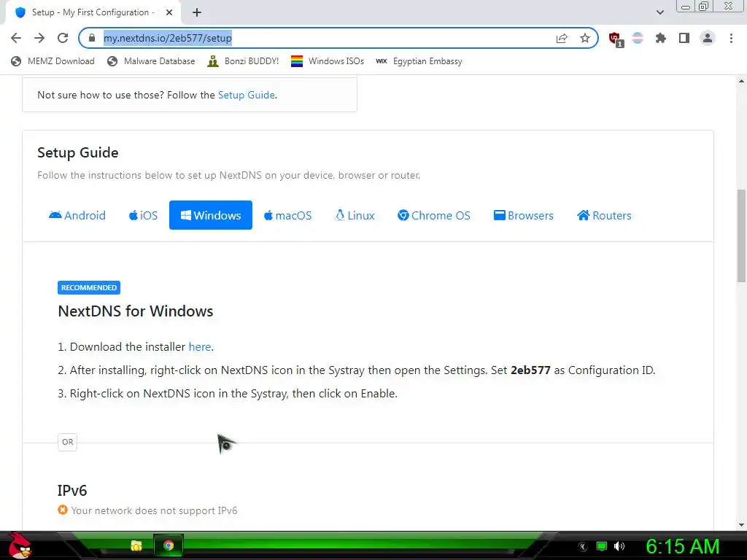The image size is (747, 560).
Task: Click the 6:15 AM taskbar clock
Action: click(683, 546)
